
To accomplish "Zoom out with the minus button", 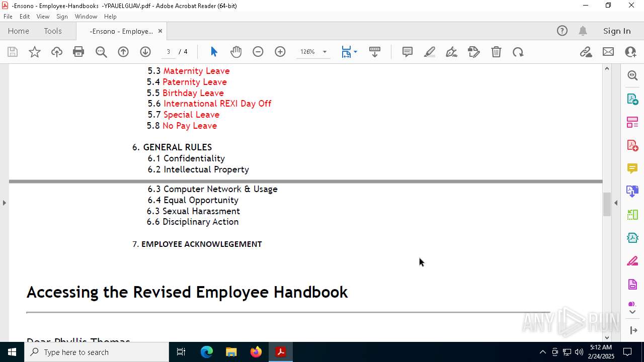I will click(258, 52).
